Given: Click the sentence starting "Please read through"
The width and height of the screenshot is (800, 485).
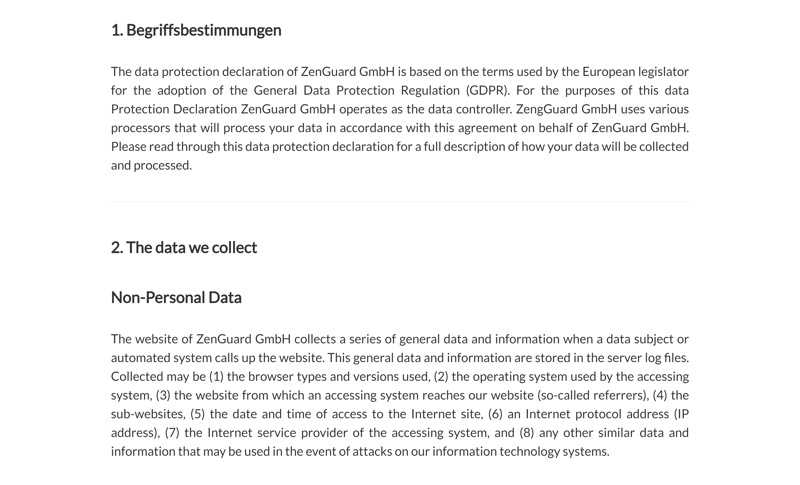Looking at the screenshot, I should [400, 146].
